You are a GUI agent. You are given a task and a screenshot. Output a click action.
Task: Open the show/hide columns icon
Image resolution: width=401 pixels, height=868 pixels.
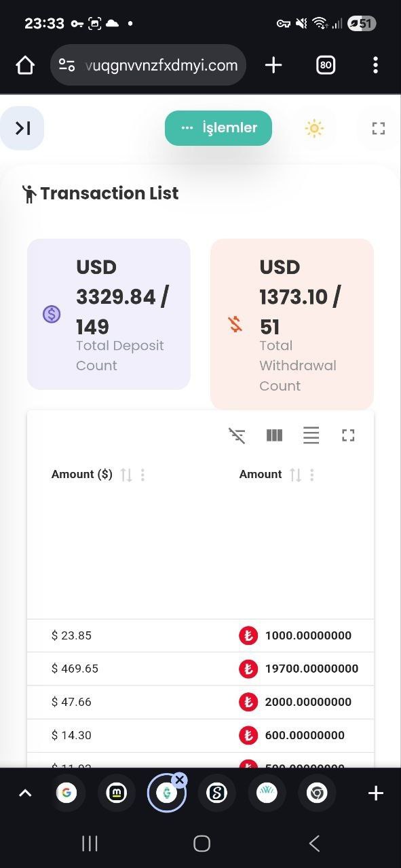[x=274, y=435]
